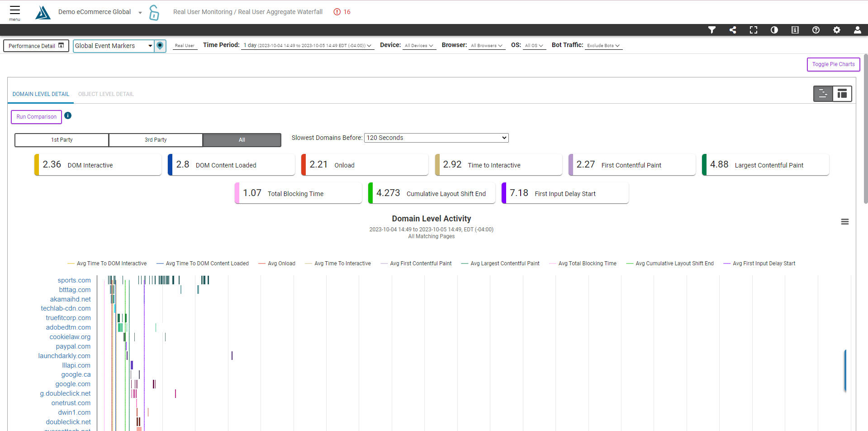The height and width of the screenshot is (431, 868).
Task: Select the 3rd Party filter toggle
Action: tap(156, 140)
